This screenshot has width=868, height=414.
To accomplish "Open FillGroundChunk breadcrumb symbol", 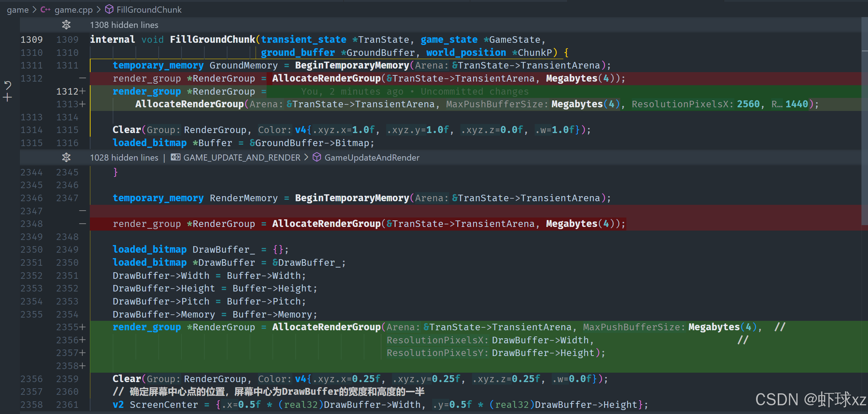I will tap(149, 10).
